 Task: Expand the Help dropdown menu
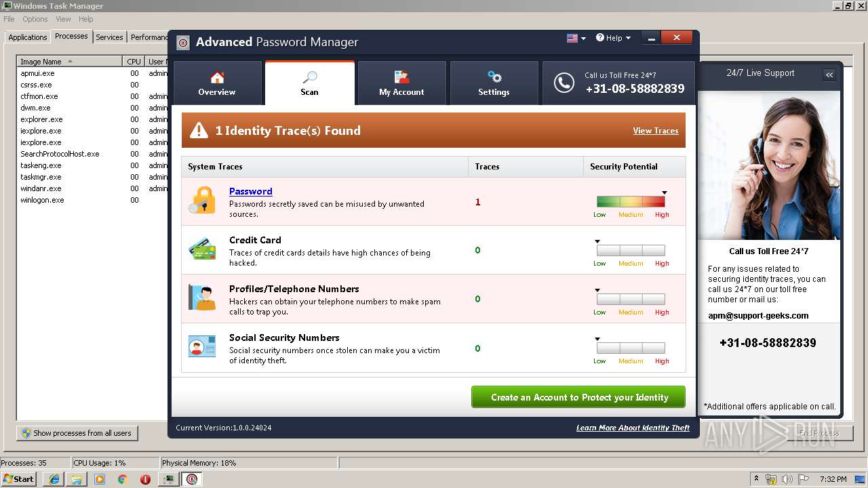pyautogui.click(x=613, y=38)
